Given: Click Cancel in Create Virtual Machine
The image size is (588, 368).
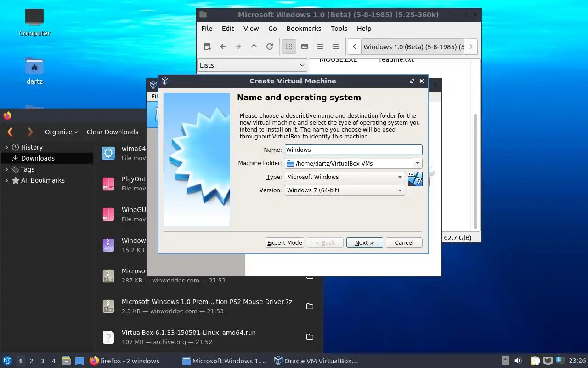Looking at the screenshot, I should 404,243.
